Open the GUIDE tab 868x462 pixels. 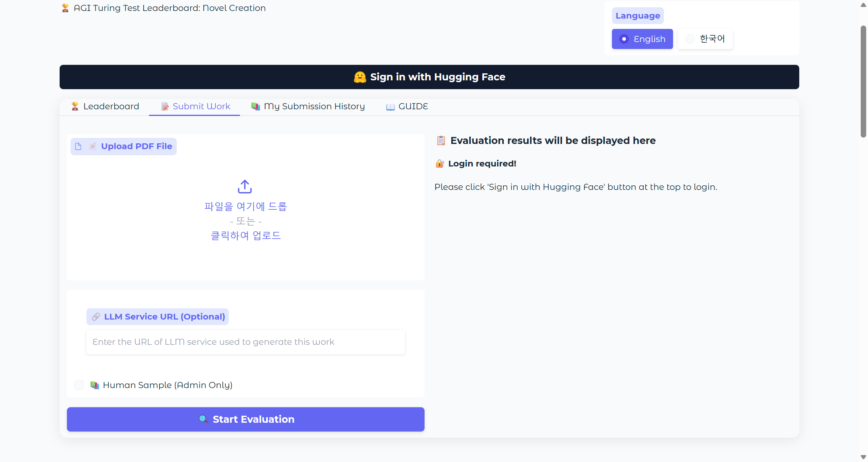(x=407, y=106)
